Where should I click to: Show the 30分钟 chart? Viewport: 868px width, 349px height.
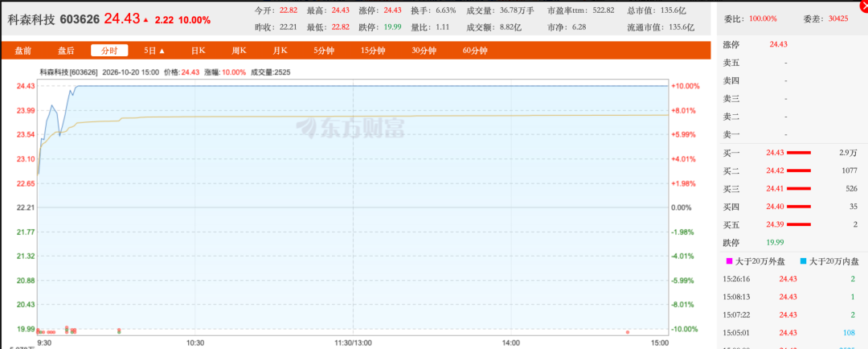[x=424, y=51]
